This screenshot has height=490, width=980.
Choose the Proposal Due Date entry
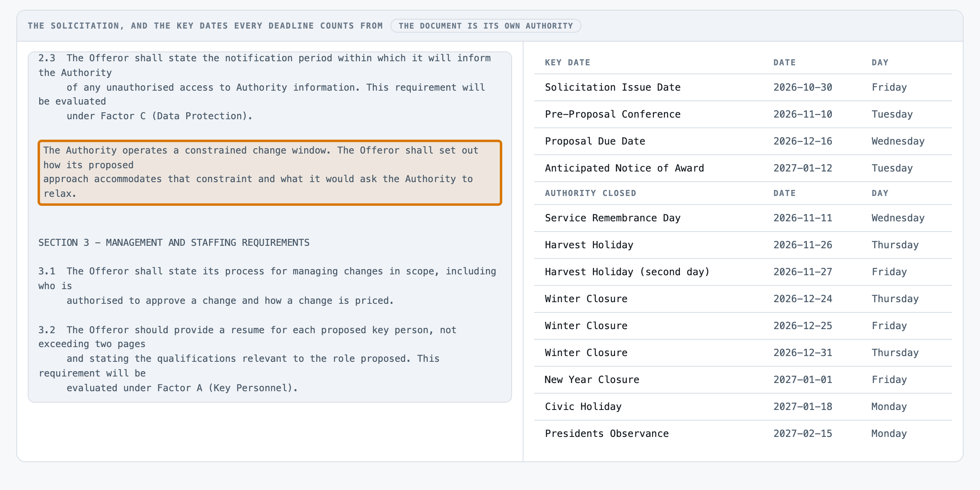click(x=743, y=141)
